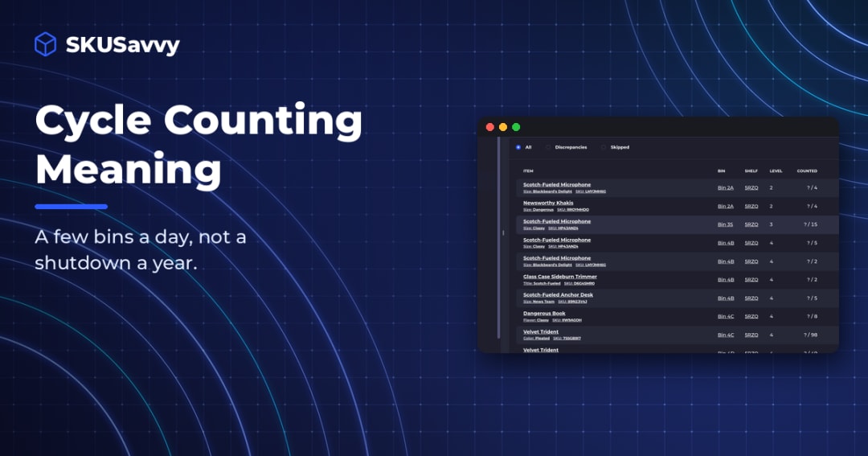Sort by the COUNTED column header
868x456 pixels.
807,171
